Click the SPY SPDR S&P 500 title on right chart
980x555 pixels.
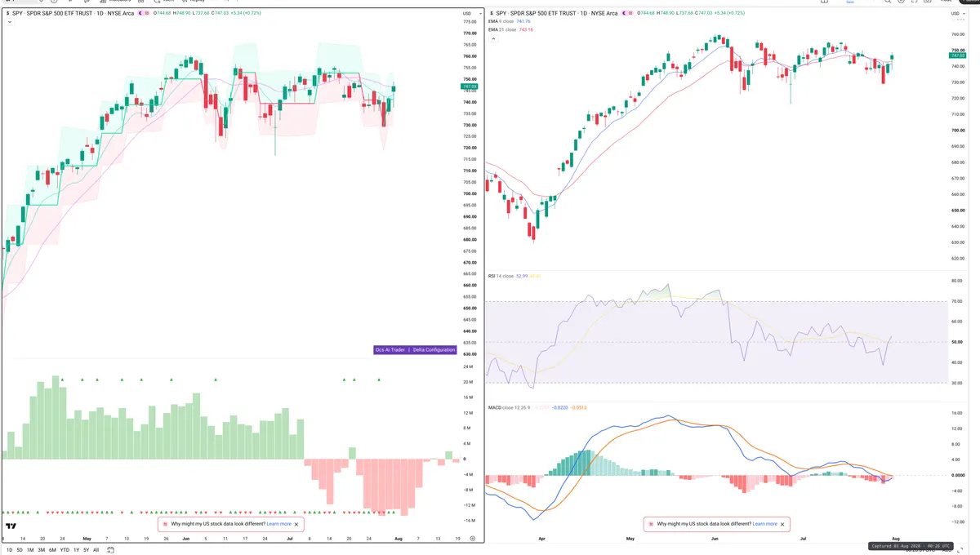pyautogui.click(x=558, y=14)
